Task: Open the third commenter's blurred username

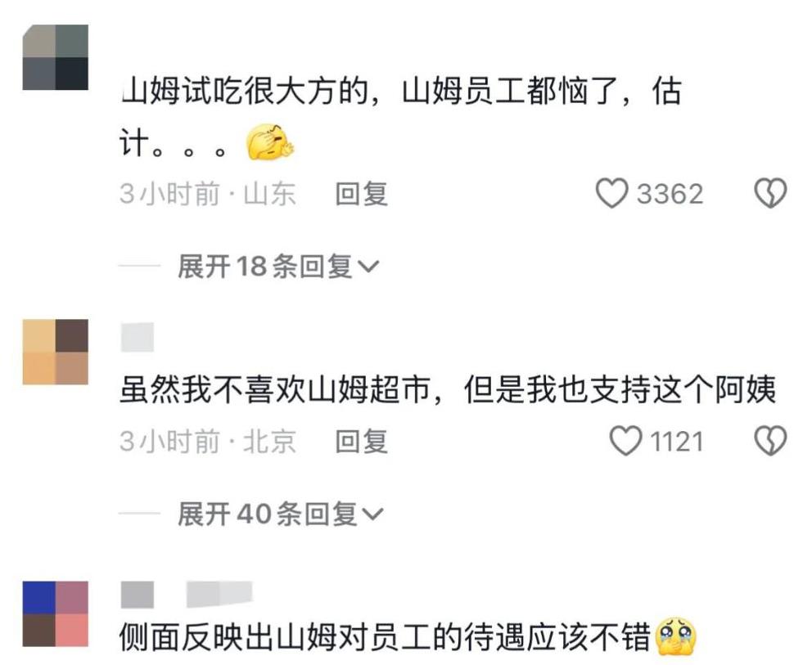Action: [x=187, y=594]
